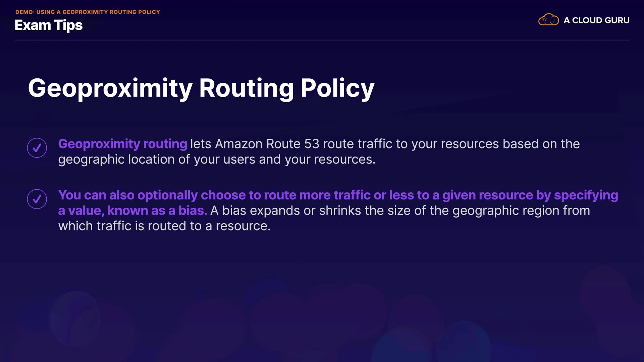Image resolution: width=644 pixels, height=362 pixels.
Task: Click the 'A CLOUD GURU' brand text
Action: click(x=596, y=20)
